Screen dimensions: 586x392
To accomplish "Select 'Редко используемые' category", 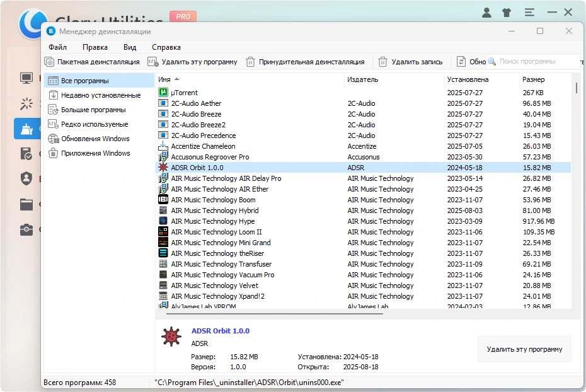I will tap(99, 124).
